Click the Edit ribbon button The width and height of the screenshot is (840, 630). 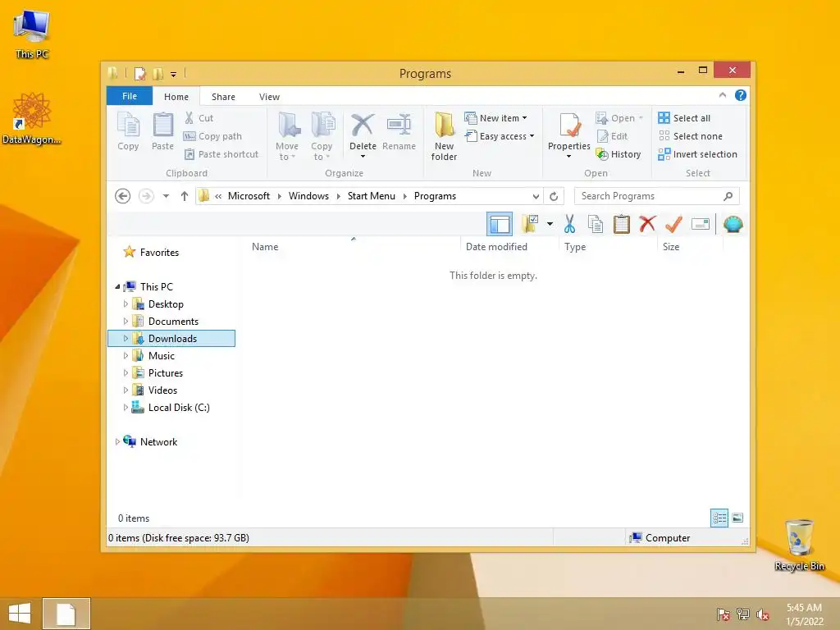[612, 136]
